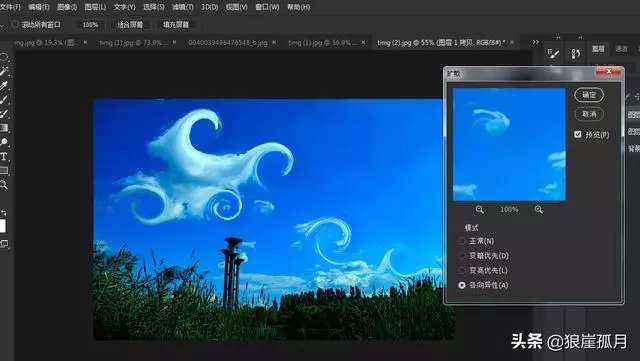Open the 3D(D) menu
The width and height of the screenshot is (640, 361).
click(210, 7)
